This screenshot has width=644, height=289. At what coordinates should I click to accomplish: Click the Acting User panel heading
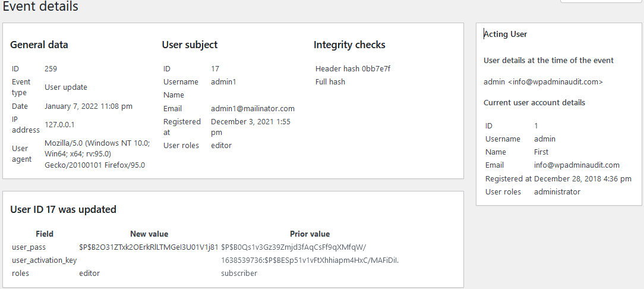506,34
